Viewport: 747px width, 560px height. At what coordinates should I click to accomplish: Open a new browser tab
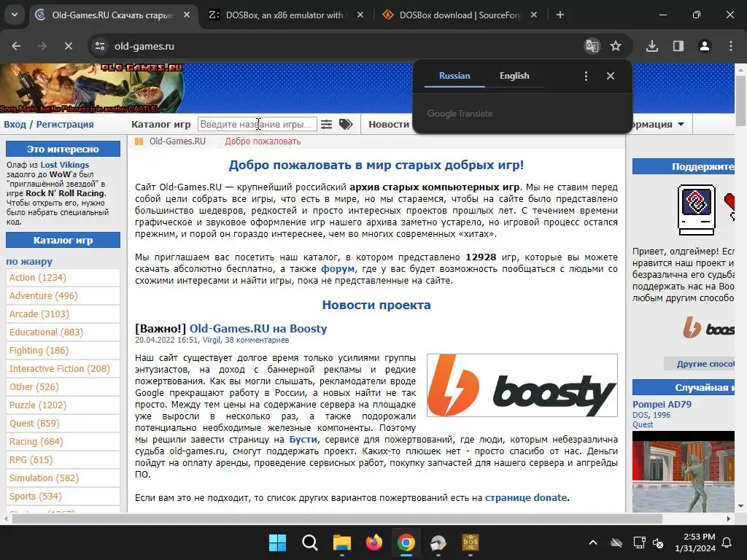[x=560, y=15]
